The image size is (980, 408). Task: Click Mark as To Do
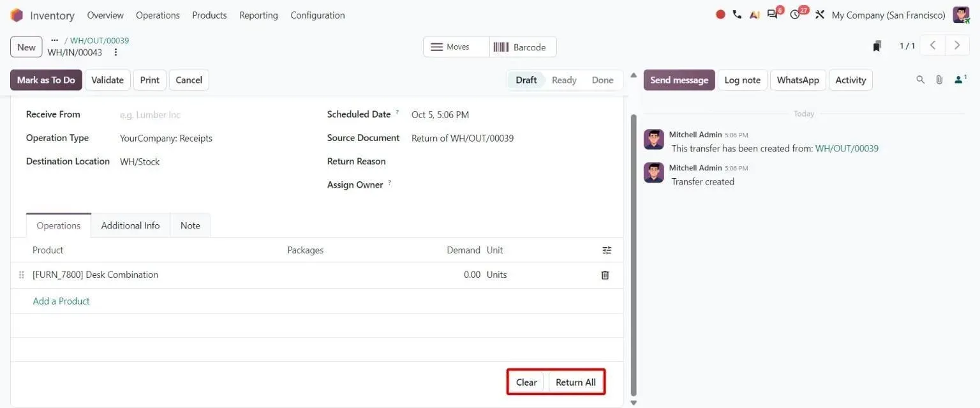[46, 80]
